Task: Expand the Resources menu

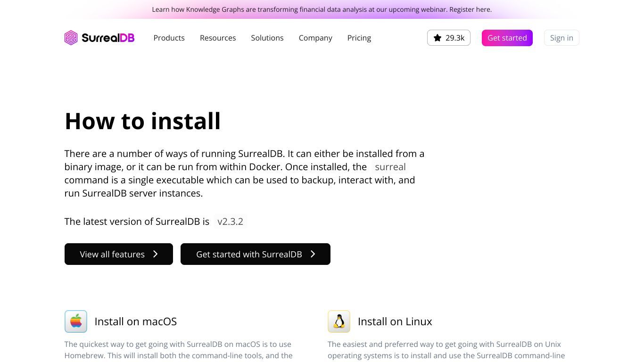Action: click(218, 38)
